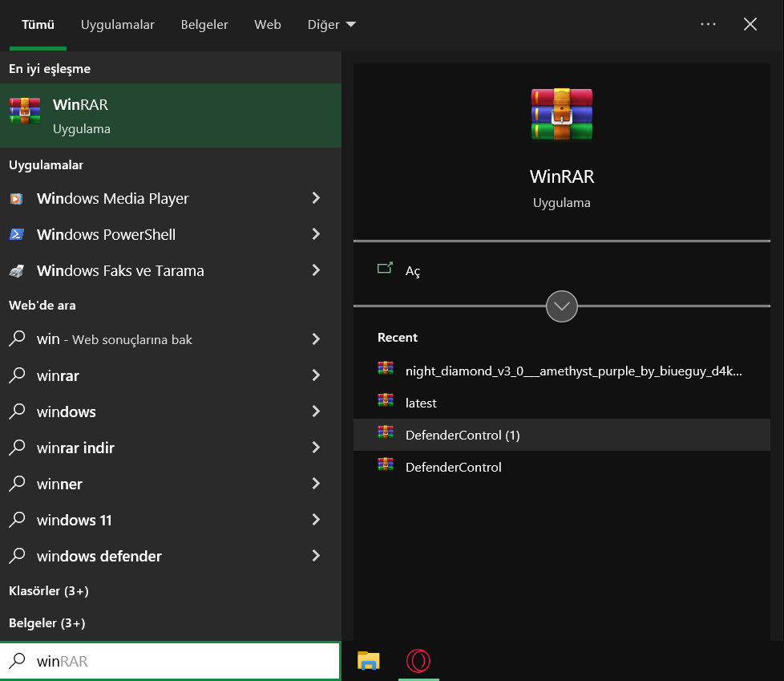Screen dimensions: 784x681
Task: Switch to the Uygulamalar tab
Action: click(x=118, y=25)
